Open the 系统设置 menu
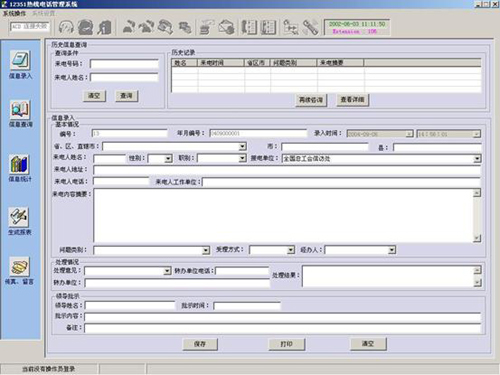This screenshot has height=375, width=500. click(43, 13)
